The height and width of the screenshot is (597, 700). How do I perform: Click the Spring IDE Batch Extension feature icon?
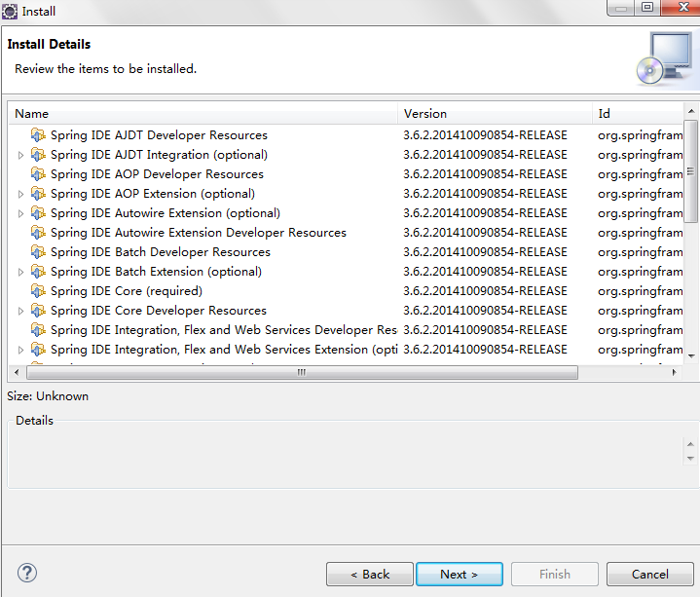point(38,272)
